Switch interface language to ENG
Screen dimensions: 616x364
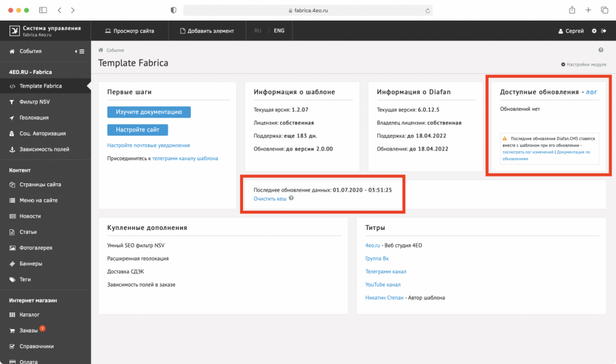point(279,31)
